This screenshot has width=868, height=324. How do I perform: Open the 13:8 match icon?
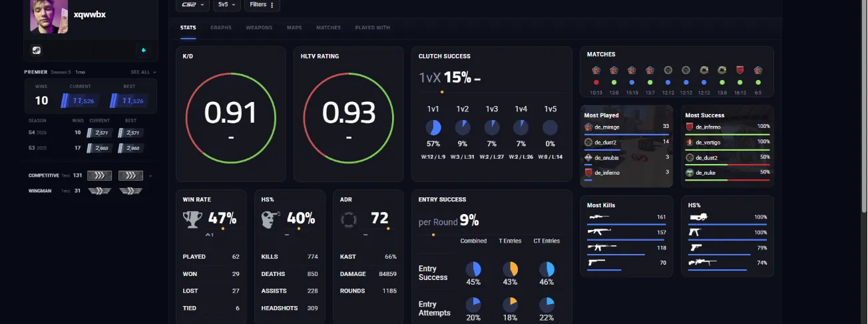pyautogui.click(x=722, y=70)
